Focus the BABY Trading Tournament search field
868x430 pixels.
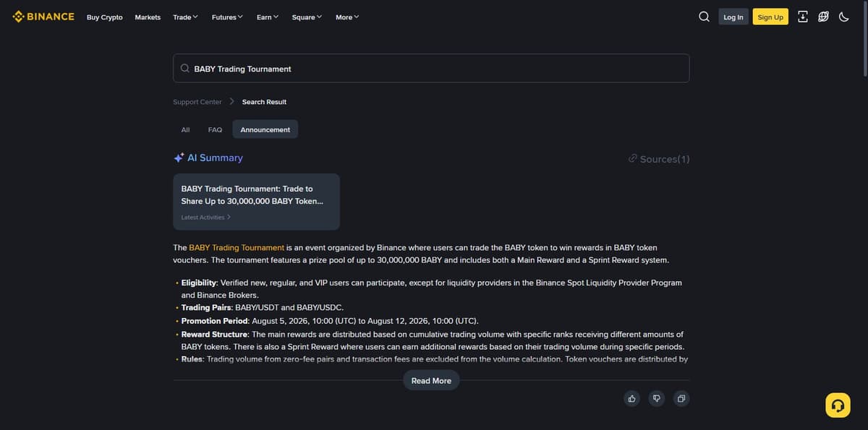click(x=431, y=69)
